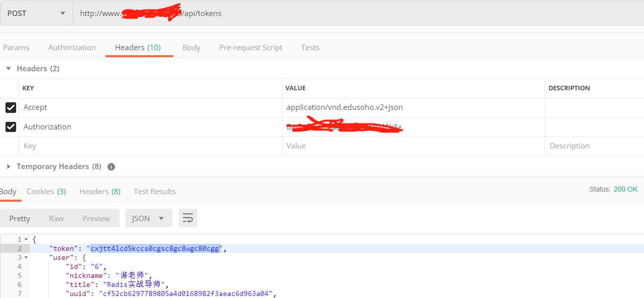
Task: Select the Pretty view button
Action: [x=20, y=218]
